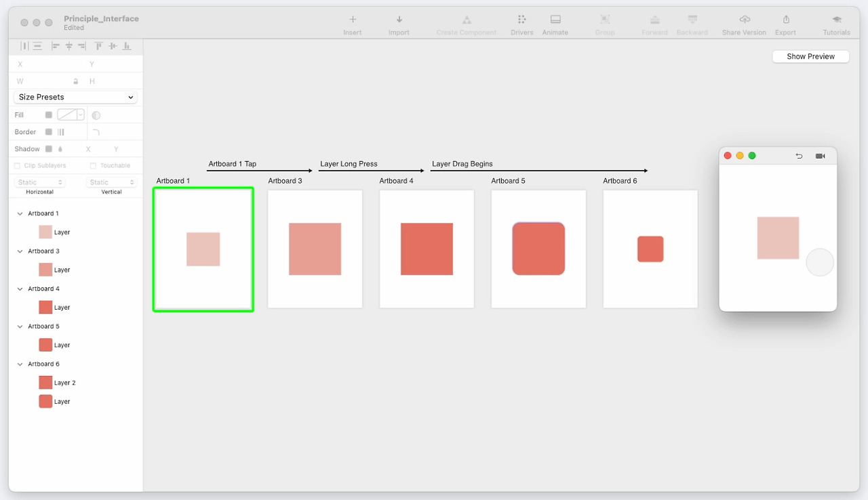Click distribute vertically icon
Viewport: 868px width, 500px height.
coord(37,46)
